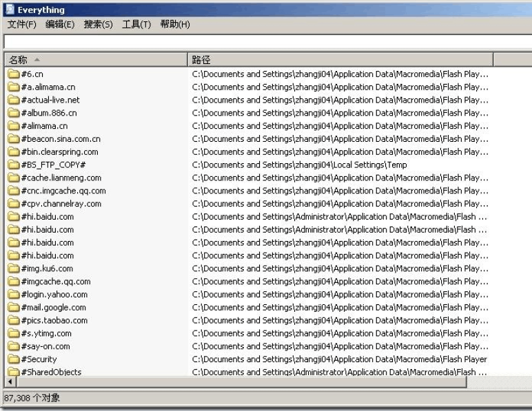This screenshot has width=532, height=411.
Task: Click the #cnc.imgcache.qq.com name text
Action: (x=63, y=191)
